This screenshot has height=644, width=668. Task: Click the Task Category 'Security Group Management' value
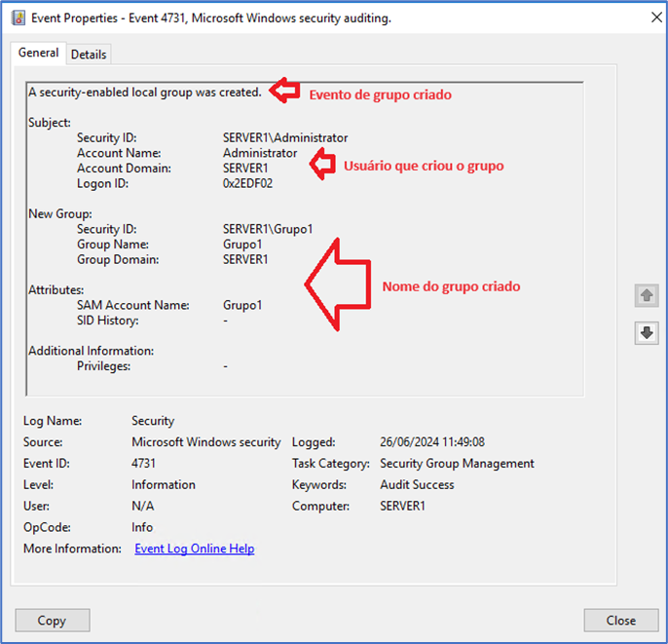[x=457, y=464]
